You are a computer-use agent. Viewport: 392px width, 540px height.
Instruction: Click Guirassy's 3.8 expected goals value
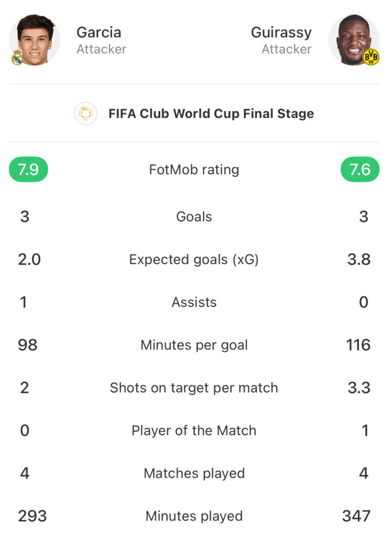359,259
